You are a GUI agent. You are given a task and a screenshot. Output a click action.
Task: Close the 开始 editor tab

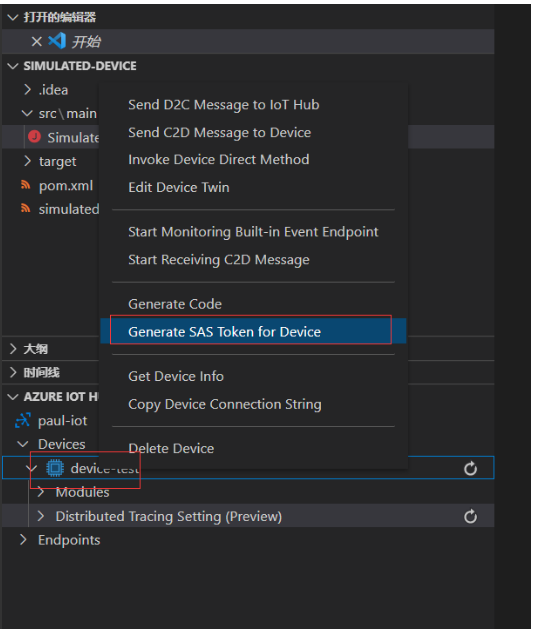pyautogui.click(x=37, y=41)
